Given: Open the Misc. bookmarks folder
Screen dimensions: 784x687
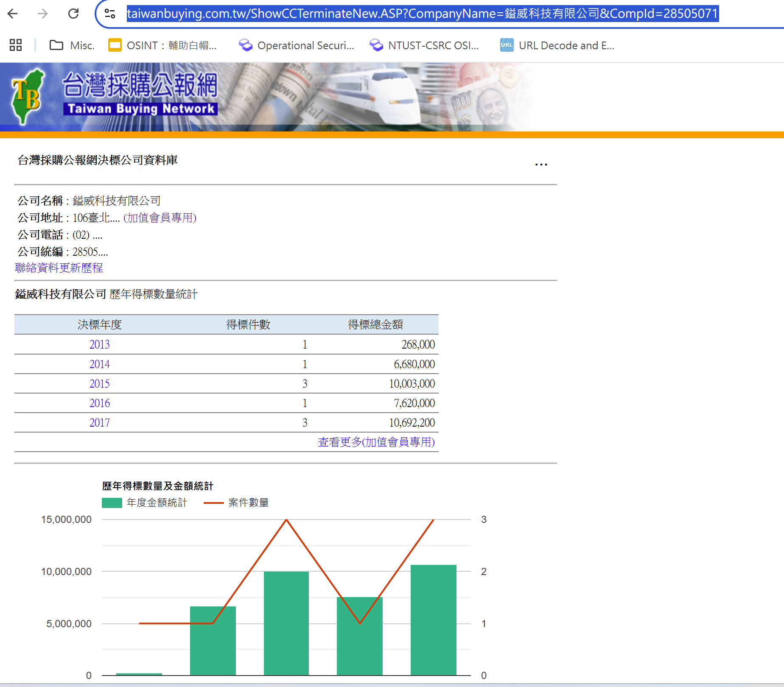Looking at the screenshot, I should point(72,45).
